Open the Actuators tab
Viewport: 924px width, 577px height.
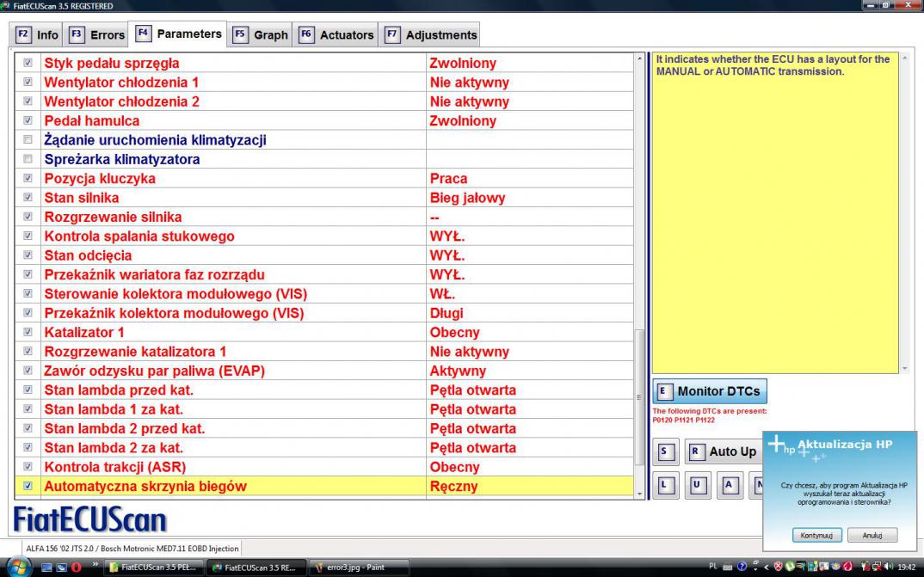pos(337,35)
